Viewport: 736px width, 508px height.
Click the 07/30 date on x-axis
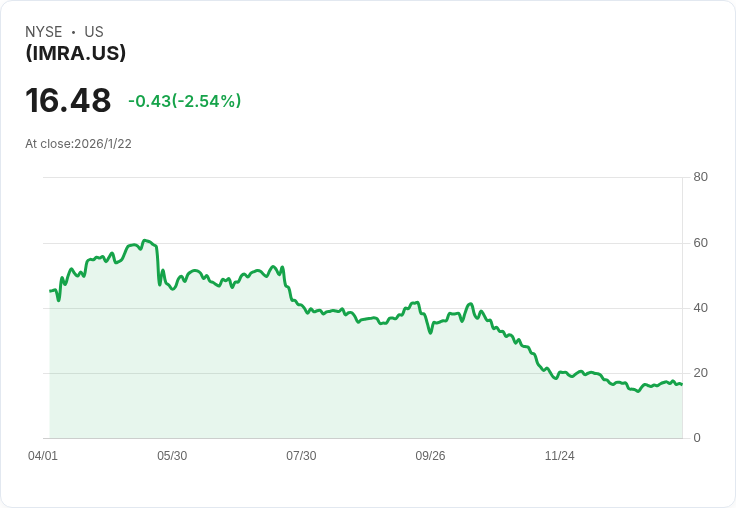click(x=301, y=456)
